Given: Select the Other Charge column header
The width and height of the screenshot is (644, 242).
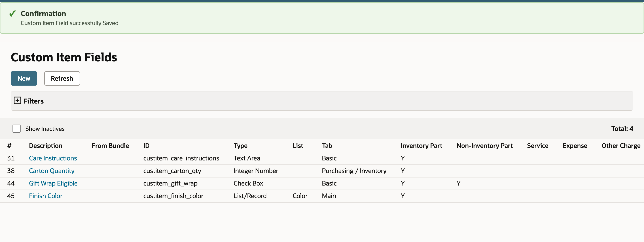Looking at the screenshot, I should [621, 146].
